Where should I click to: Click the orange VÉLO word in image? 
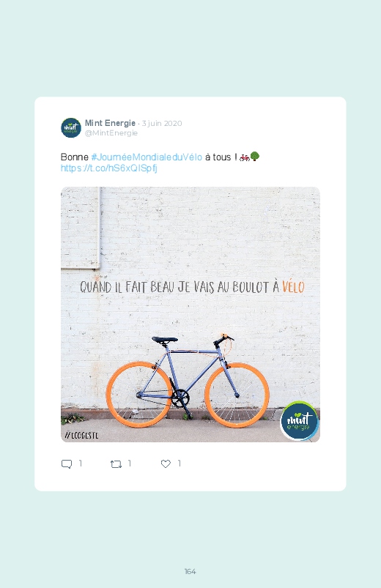[x=293, y=287]
